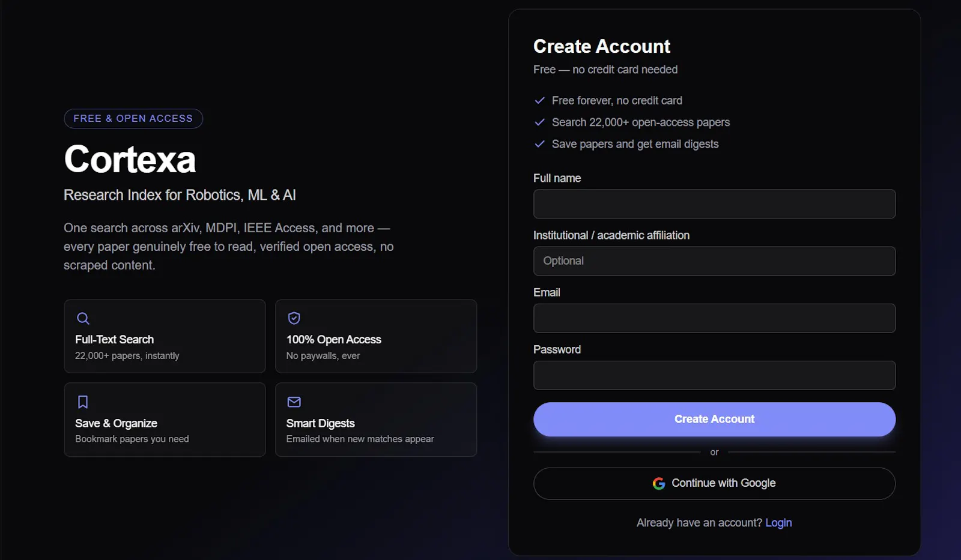Click the Cortexa heading
This screenshot has width=961, height=560.
[x=130, y=159]
